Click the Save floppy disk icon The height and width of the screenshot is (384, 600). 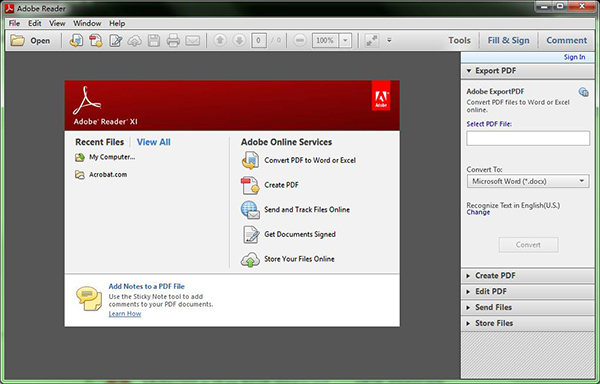(154, 41)
